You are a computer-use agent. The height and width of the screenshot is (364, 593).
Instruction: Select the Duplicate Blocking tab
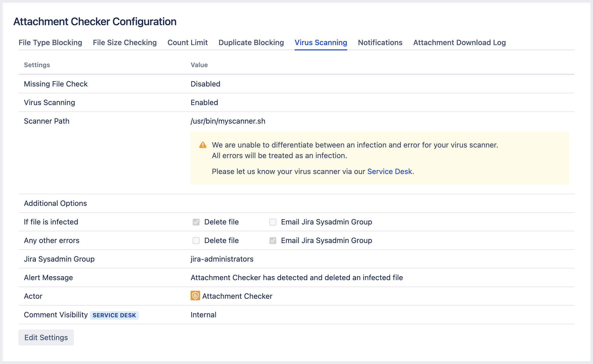point(251,42)
